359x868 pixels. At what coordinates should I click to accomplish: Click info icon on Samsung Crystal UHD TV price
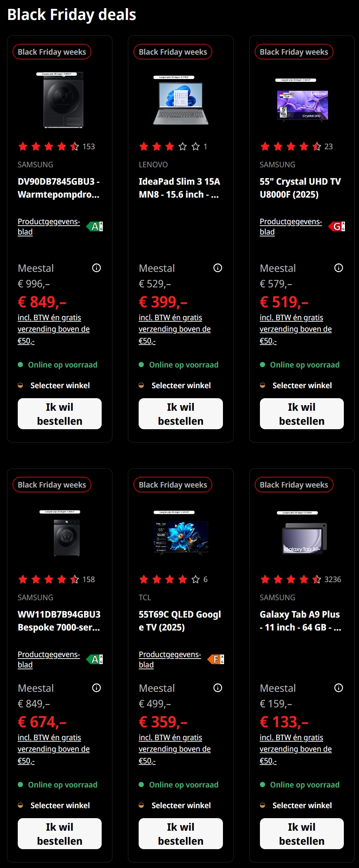point(339,268)
